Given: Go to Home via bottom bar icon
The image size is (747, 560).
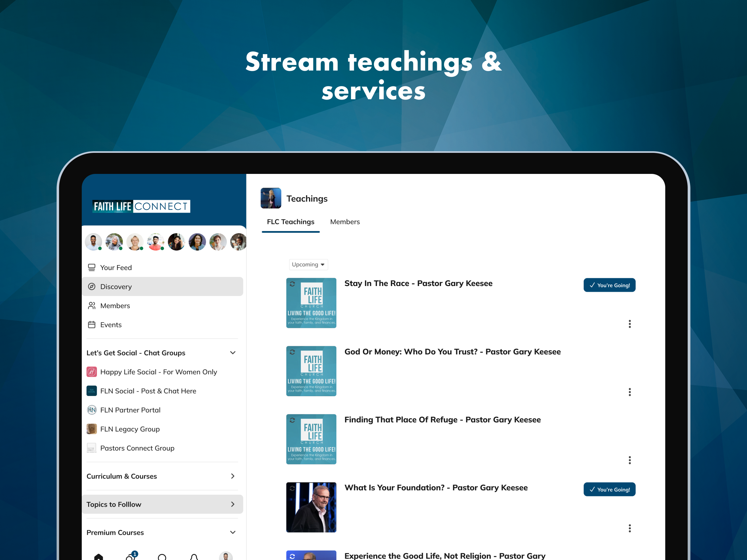Looking at the screenshot, I should [99, 557].
